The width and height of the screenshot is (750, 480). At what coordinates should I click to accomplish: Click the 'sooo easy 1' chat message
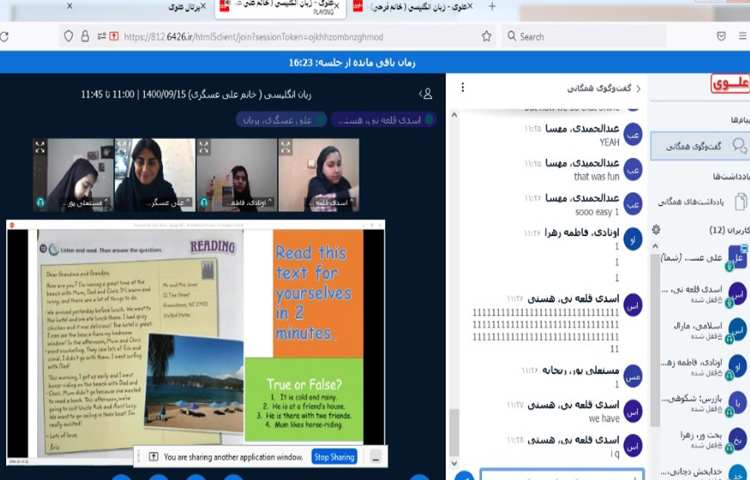pos(597,212)
